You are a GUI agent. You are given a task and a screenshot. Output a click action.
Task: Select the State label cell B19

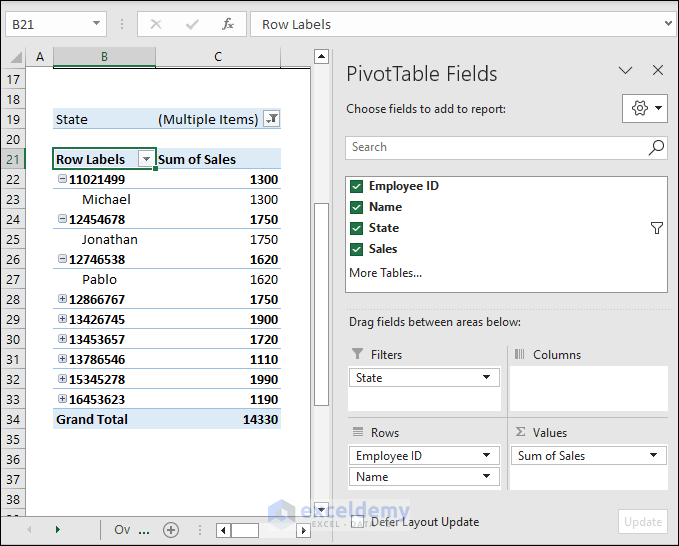(x=104, y=119)
